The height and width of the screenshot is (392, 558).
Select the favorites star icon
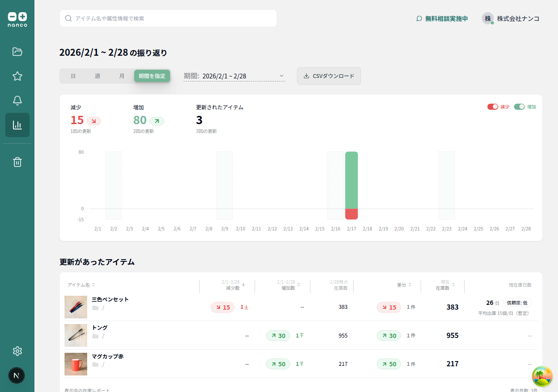[17, 76]
